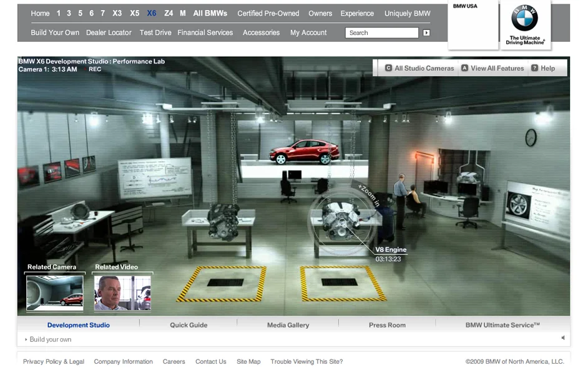Open Trouble Viewing This Site link

[306, 361]
